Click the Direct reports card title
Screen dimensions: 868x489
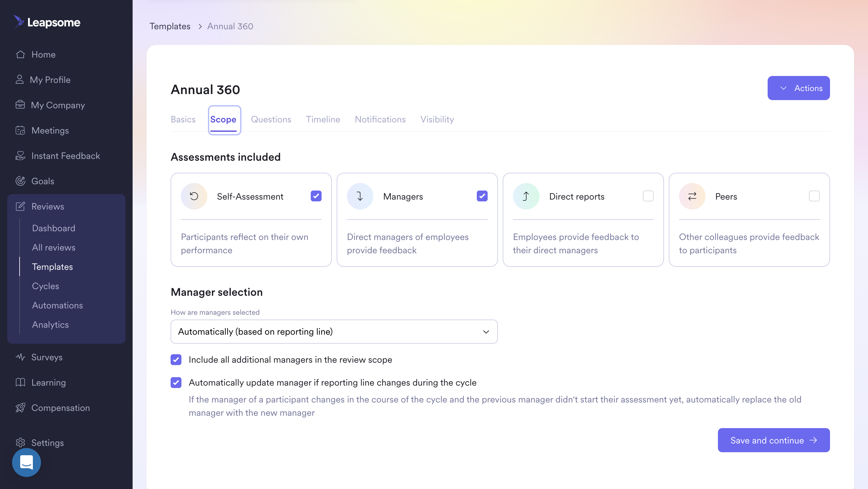pos(577,197)
